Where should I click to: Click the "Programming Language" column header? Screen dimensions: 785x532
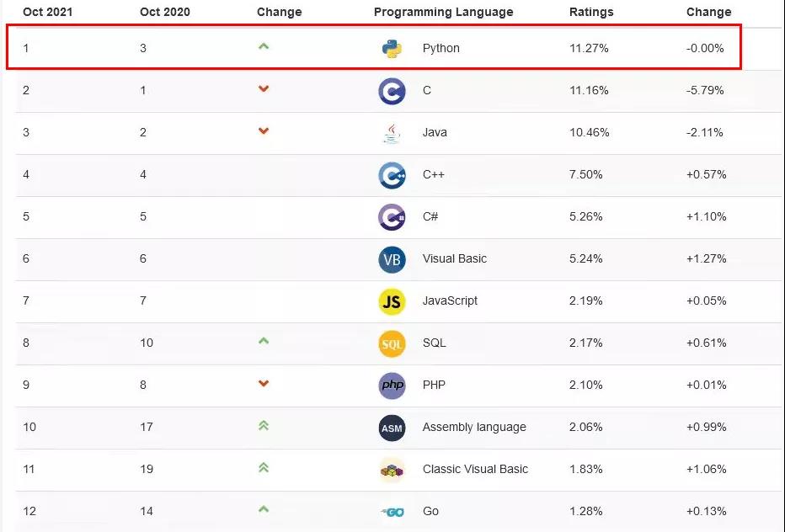tap(443, 13)
